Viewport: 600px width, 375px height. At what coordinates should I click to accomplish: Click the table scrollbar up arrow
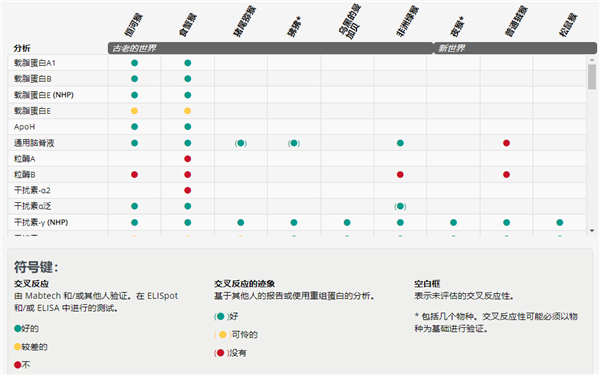click(x=592, y=60)
